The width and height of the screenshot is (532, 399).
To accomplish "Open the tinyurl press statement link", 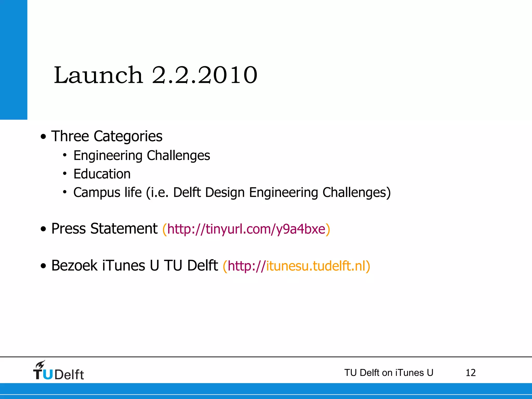I will 246,229.
